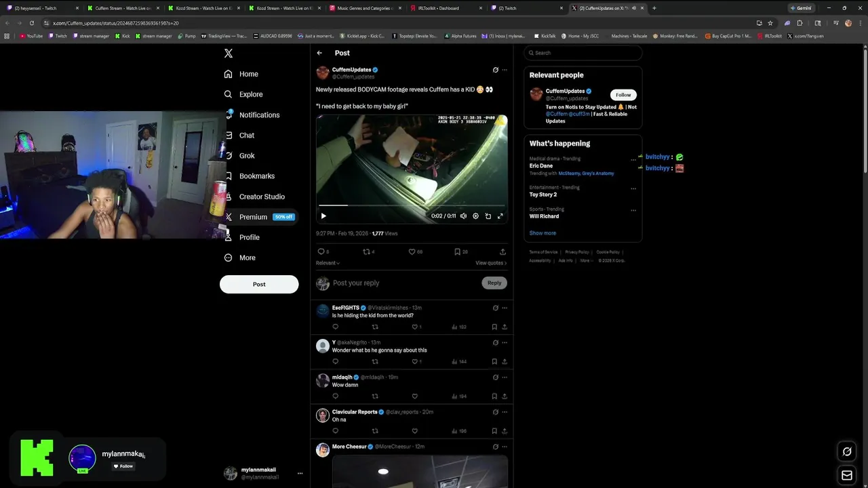Like the EseFIGHTS reply
868x488 pixels.
[415, 327]
